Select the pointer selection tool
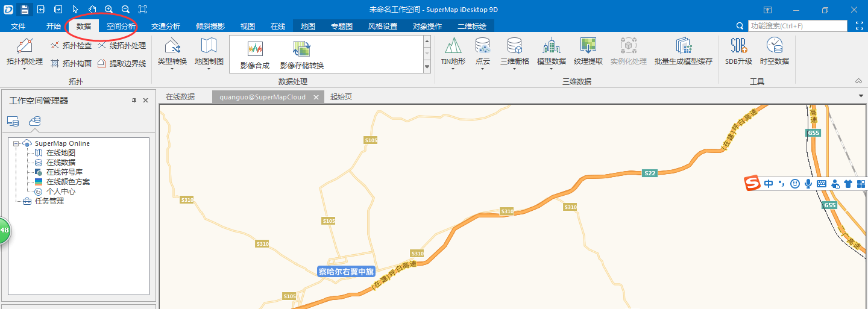Screen dimensions: 868x309 (75, 10)
